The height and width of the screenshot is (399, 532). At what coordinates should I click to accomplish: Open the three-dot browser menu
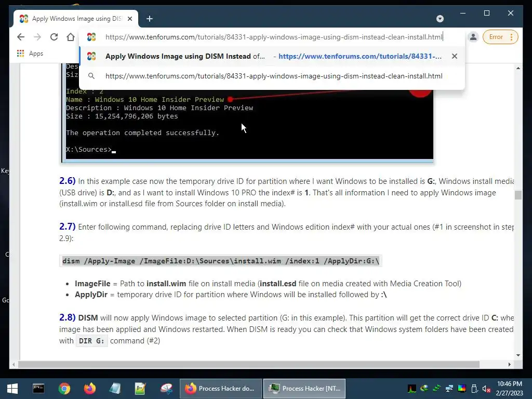512,37
